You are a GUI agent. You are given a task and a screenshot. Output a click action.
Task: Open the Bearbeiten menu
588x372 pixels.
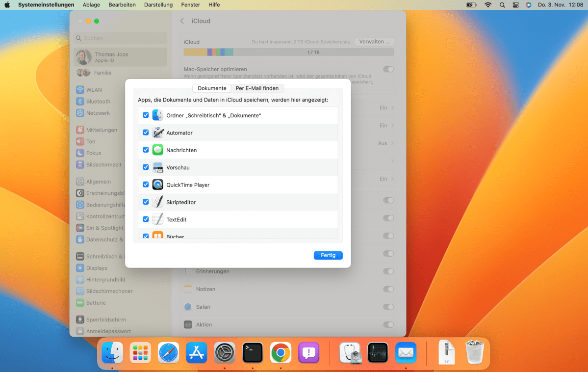tap(122, 5)
